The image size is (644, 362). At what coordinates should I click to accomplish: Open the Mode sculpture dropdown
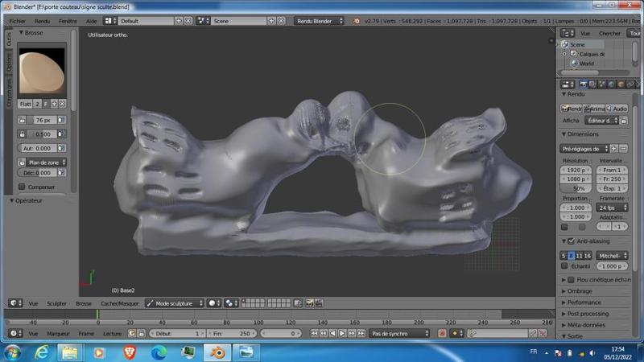pos(174,303)
